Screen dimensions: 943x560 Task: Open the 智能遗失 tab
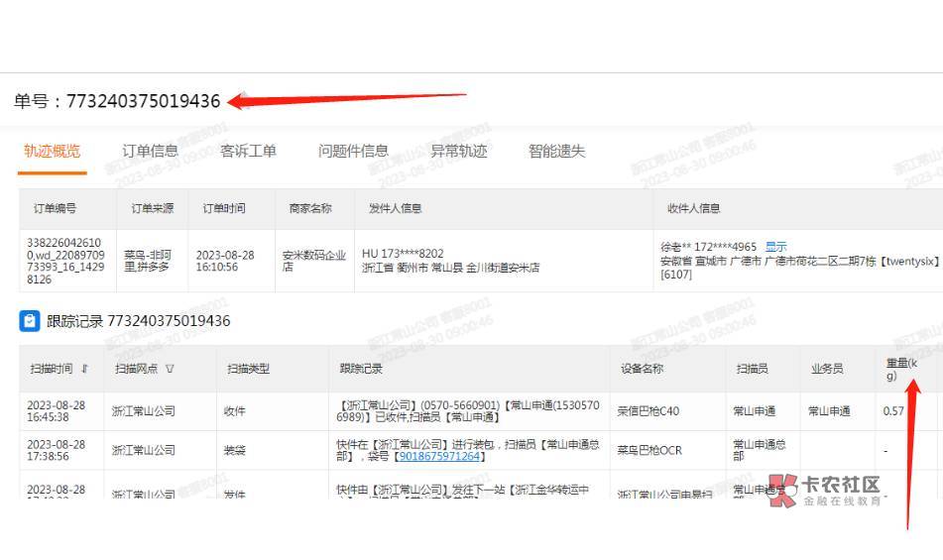pos(556,152)
